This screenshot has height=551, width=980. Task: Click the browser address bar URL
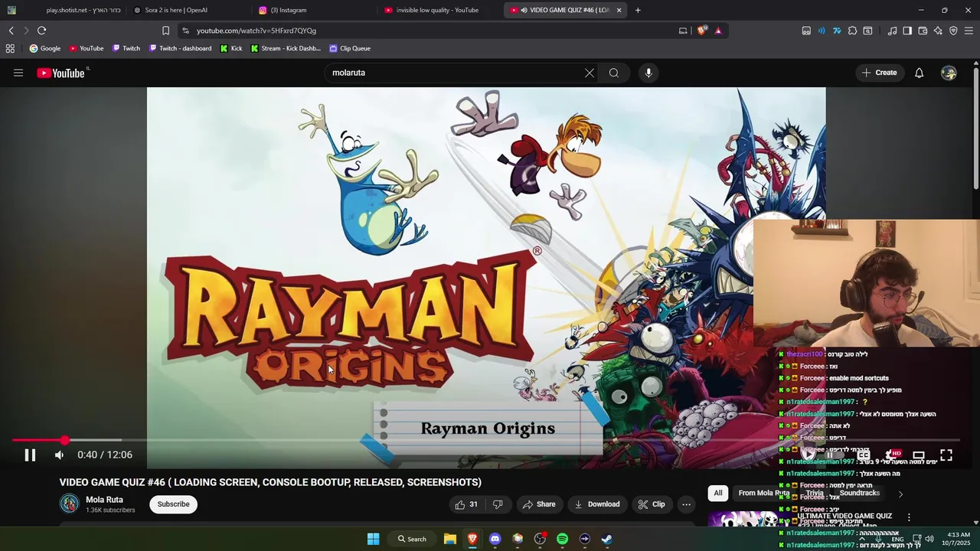256,31
